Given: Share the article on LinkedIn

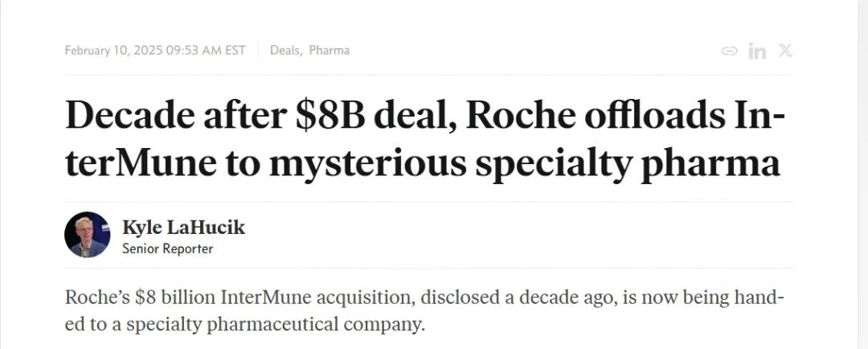Looking at the screenshot, I should click(757, 51).
